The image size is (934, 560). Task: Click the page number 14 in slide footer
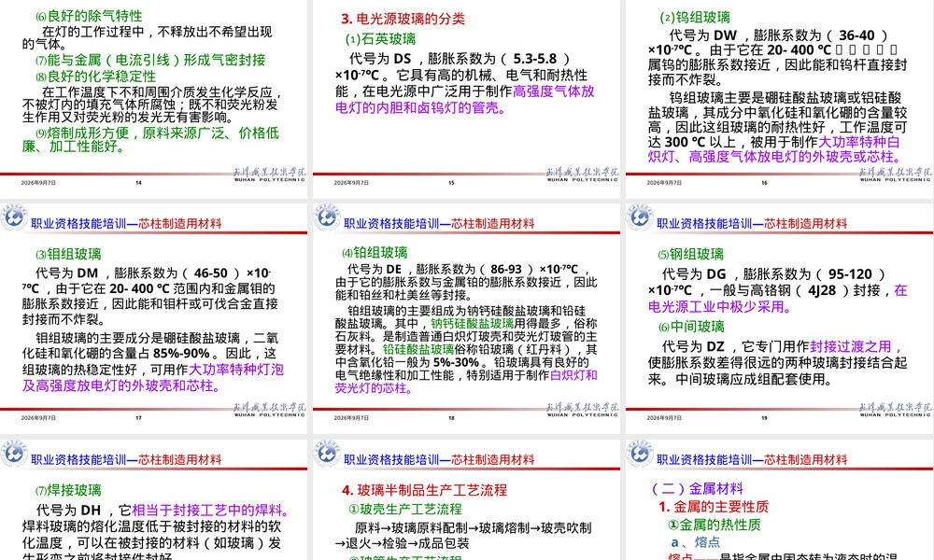(x=138, y=183)
